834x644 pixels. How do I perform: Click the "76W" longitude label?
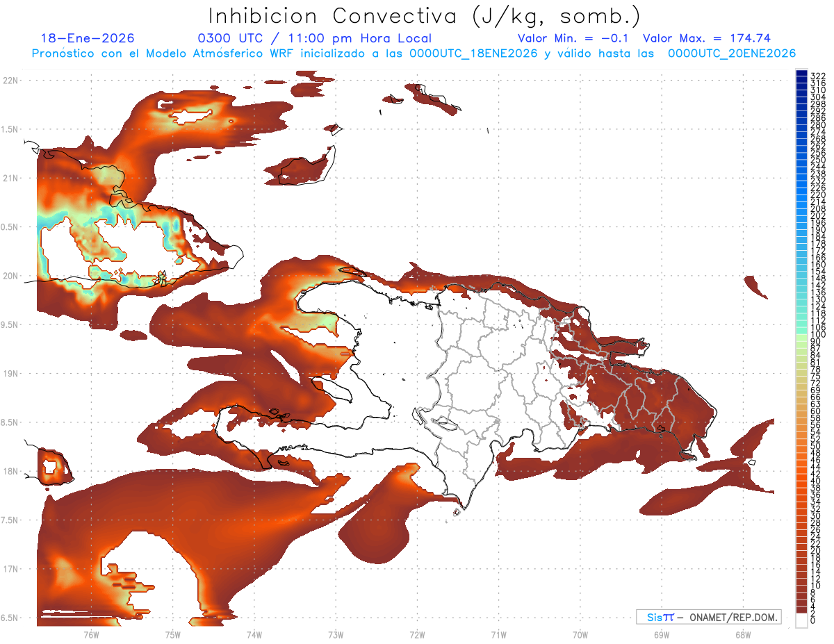(91, 634)
